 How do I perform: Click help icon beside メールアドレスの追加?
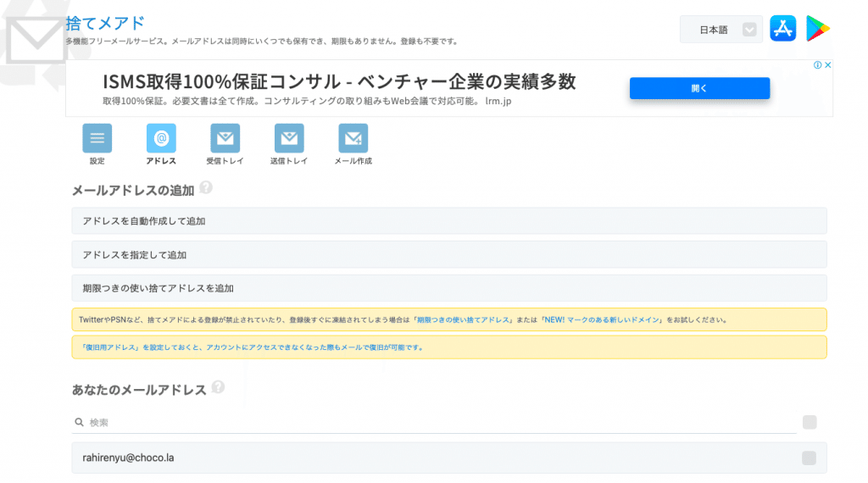point(206,188)
